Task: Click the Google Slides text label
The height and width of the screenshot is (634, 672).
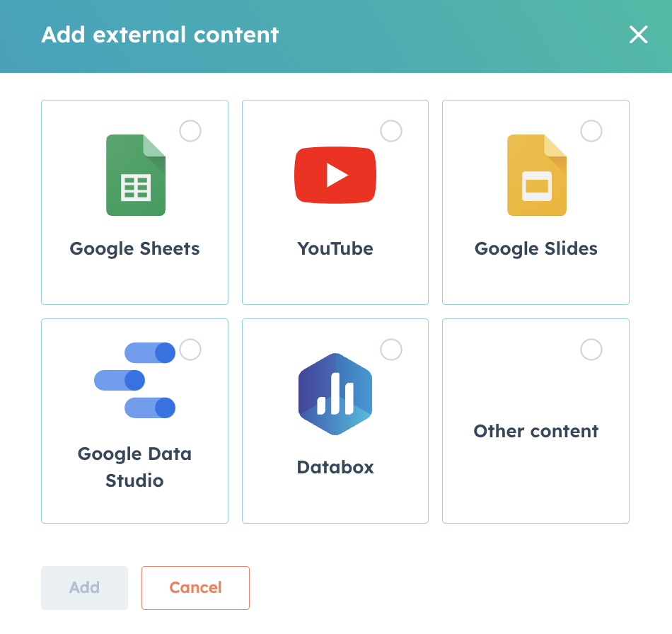Action: pyautogui.click(x=535, y=248)
